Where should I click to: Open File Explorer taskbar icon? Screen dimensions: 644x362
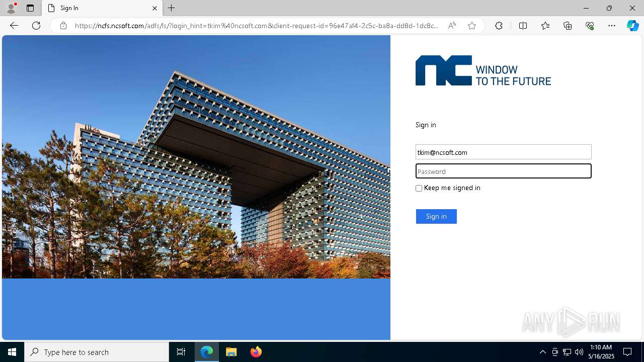pyautogui.click(x=231, y=352)
